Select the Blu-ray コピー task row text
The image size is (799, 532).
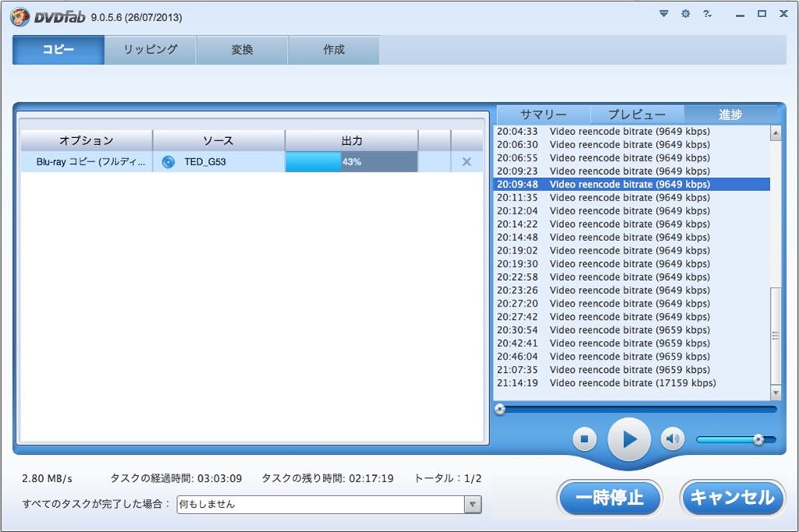[91, 162]
